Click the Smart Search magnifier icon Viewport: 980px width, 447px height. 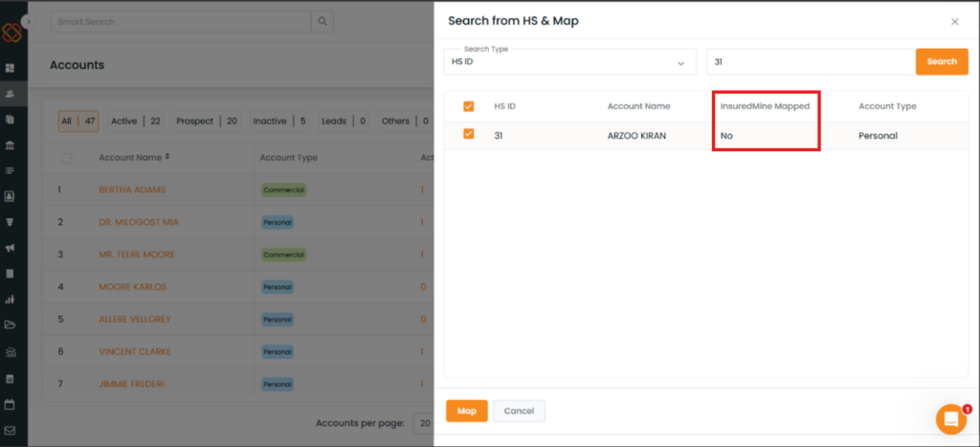pos(323,21)
